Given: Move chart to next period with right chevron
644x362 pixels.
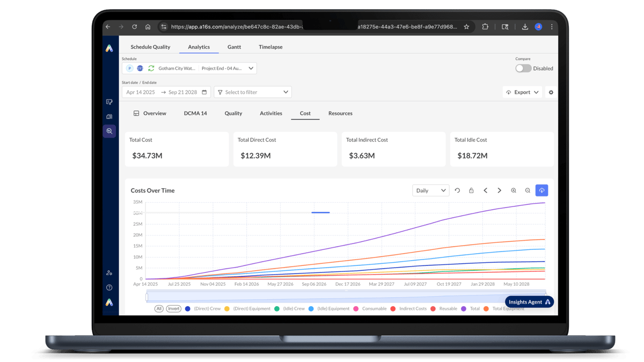Looking at the screenshot, I should click(x=500, y=190).
